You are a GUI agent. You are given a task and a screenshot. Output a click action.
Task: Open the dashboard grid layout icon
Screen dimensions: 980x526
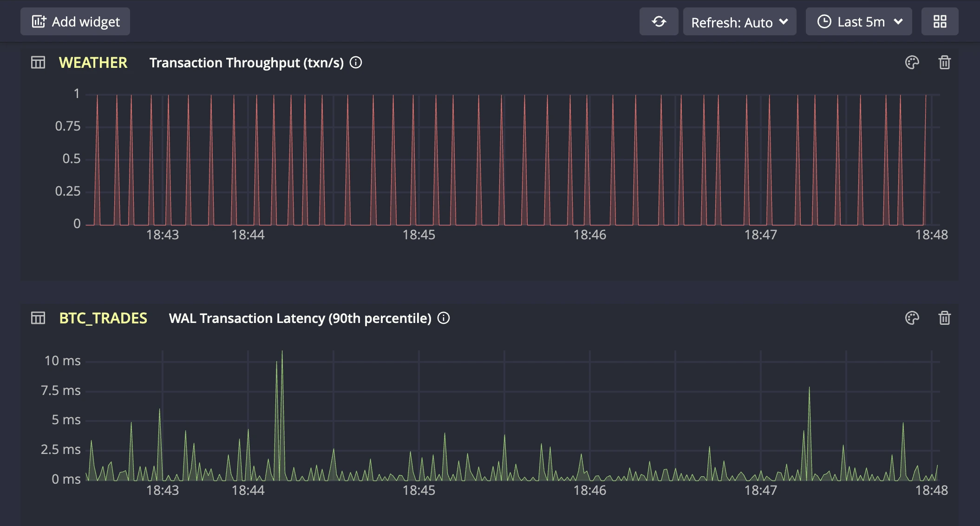point(940,21)
